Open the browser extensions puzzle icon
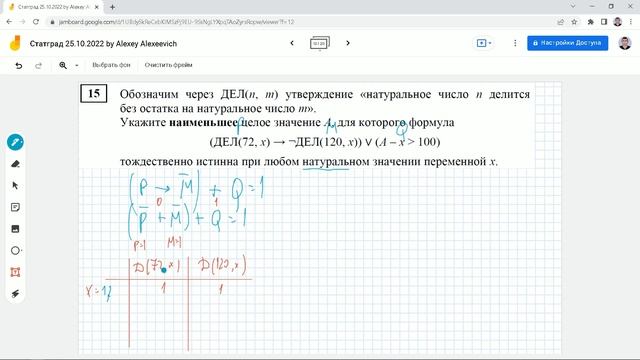640x360 pixels. pos(590,22)
